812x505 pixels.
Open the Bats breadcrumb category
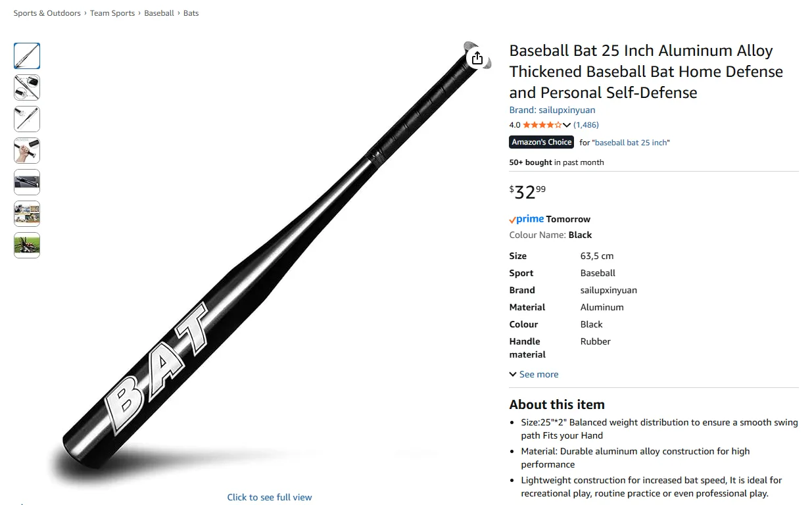191,12
